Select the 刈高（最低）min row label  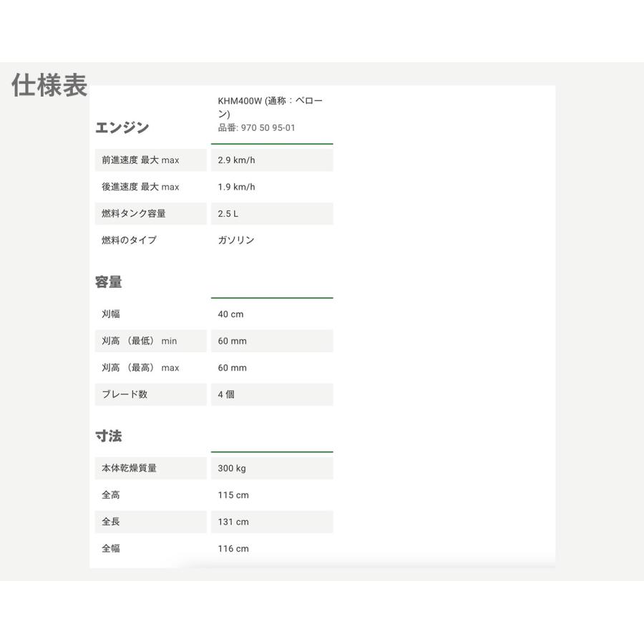(x=139, y=341)
